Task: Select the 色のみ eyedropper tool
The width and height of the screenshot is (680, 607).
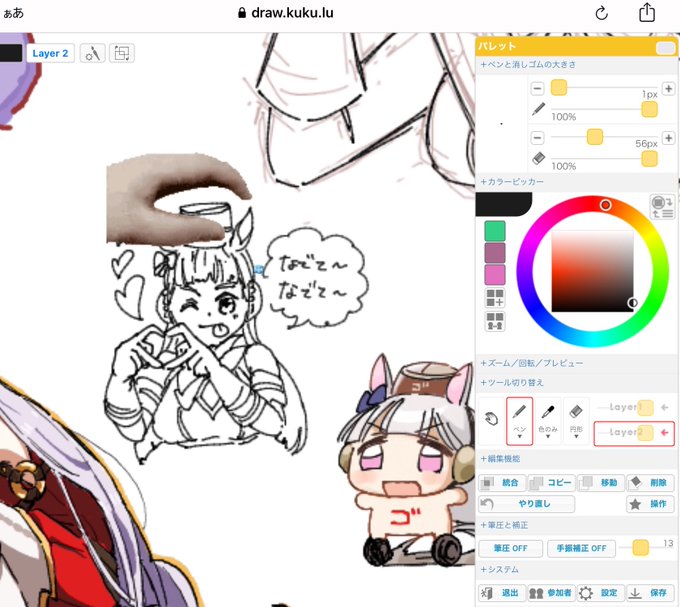Action: pyautogui.click(x=548, y=421)
